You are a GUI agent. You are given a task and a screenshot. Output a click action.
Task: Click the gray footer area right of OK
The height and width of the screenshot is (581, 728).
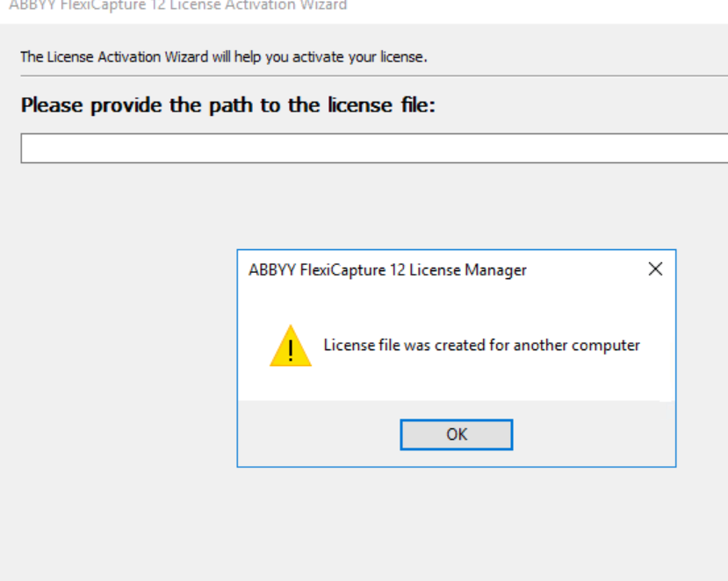point(594,434)
